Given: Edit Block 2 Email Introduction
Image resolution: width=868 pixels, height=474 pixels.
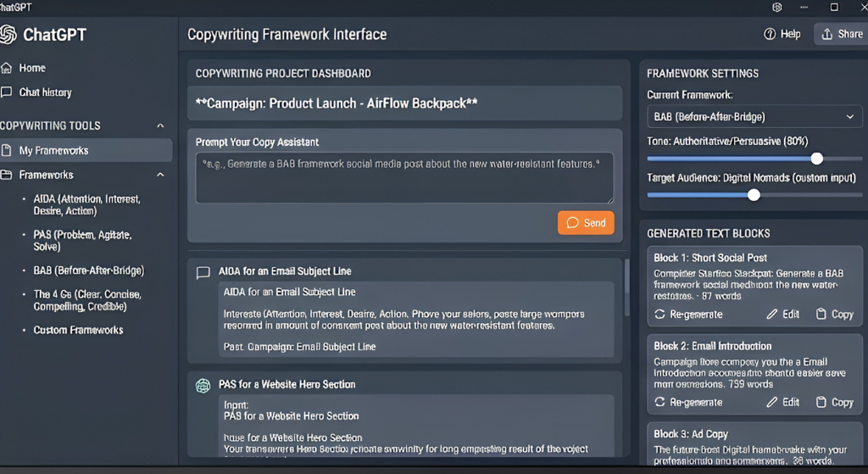Looking at the screenshot, I should point(782,403).
